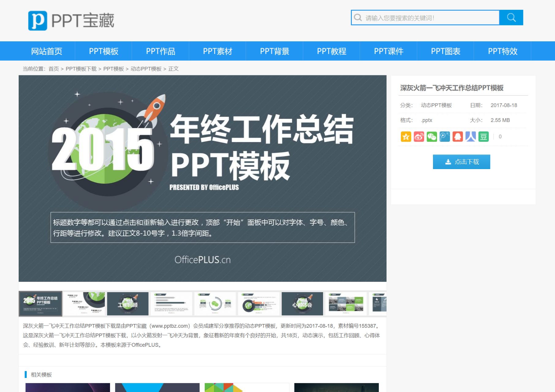This screenshot has width=555, height=392.
Task: Click the template title 深灰火箭一飞冲天工作总结PPT模板
Action: click(452, 88)
